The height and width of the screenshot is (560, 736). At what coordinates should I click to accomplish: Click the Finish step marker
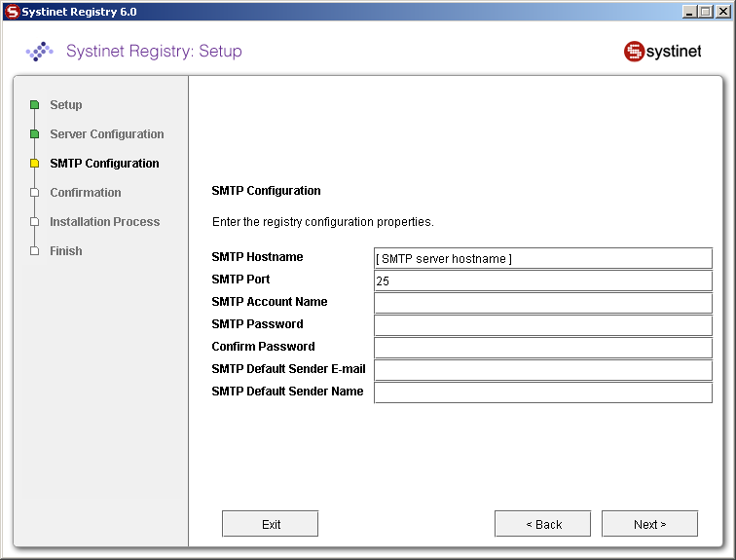(x=34, y=251)
